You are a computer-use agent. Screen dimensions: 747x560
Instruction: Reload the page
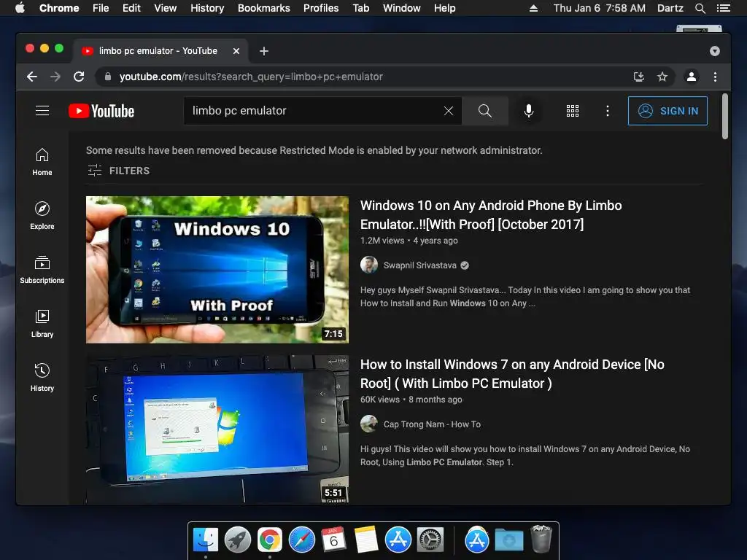pyautogui.click(x=79, y=77)
